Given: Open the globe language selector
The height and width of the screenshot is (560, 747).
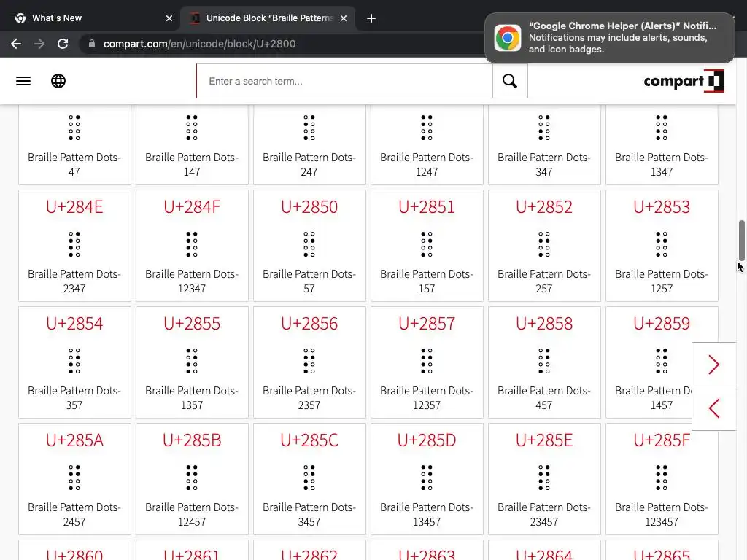Looking at the screenshot, I should (x=58, y=81).
